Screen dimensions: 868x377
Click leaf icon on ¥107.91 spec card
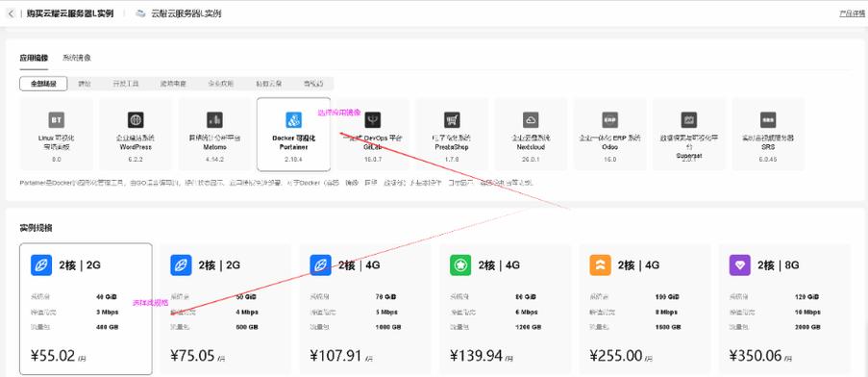[320, 265]
